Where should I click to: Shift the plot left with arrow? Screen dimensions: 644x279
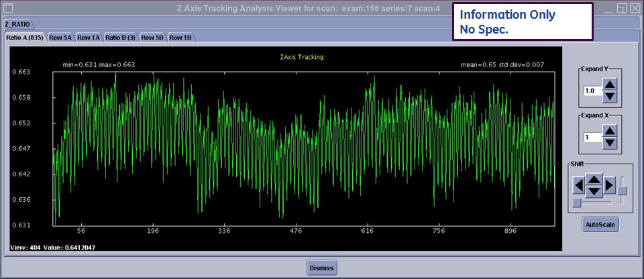point(578,184)
